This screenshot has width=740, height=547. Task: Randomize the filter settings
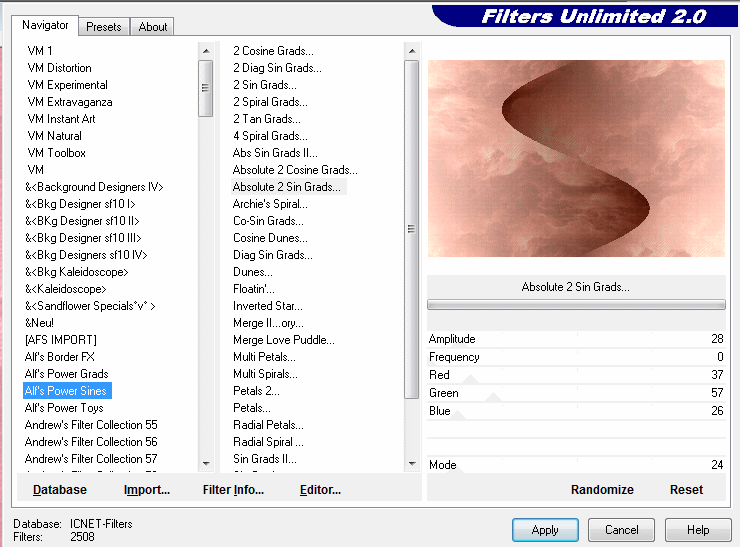pyautogui.click(x=602, y=490)
